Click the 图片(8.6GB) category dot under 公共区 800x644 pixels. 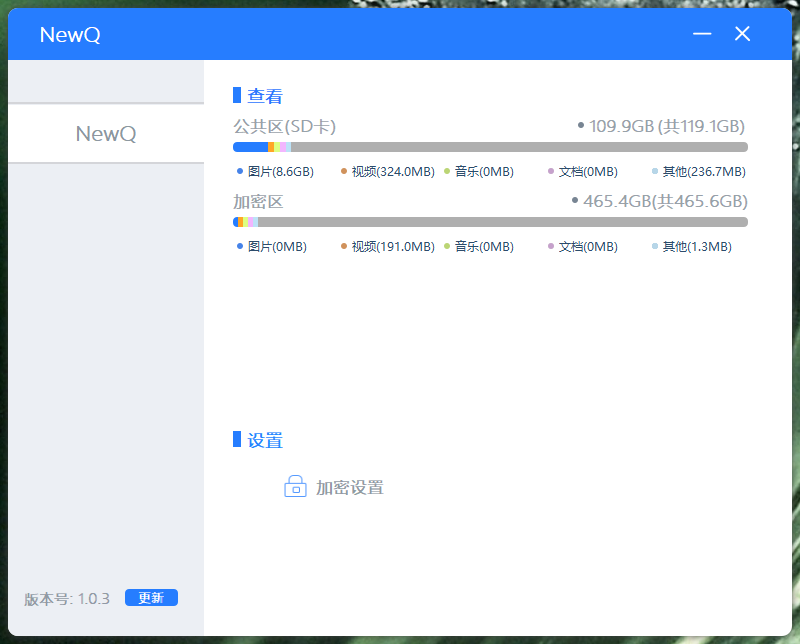coord(238,171)
